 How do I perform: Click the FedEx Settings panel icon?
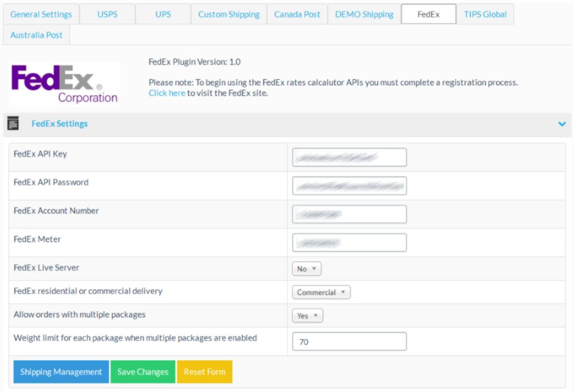[13, 124]
